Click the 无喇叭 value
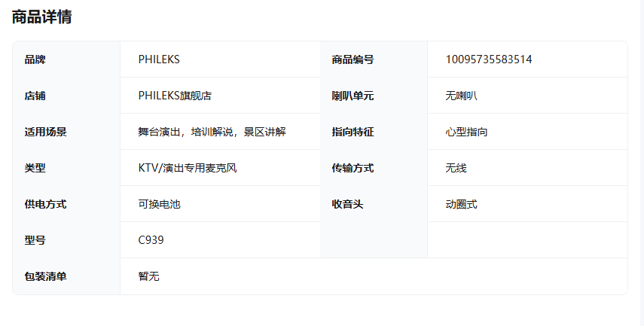644x326 pixels. click(x=461, y=96)
